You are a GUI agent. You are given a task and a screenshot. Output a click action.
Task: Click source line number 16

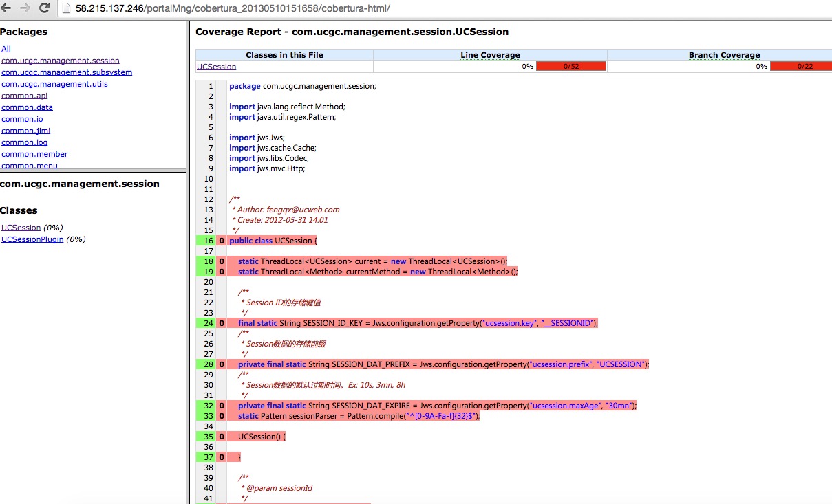pyautogui.click(x=209, y=241)
